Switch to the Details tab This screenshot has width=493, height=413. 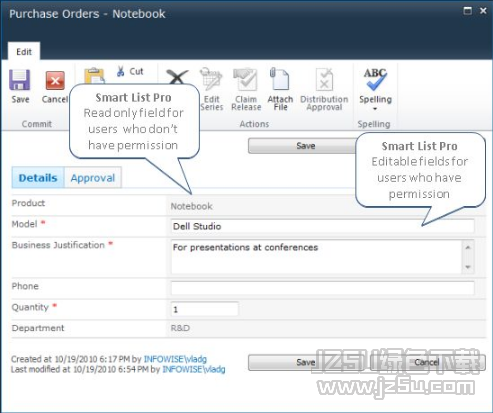coord(38,178)
